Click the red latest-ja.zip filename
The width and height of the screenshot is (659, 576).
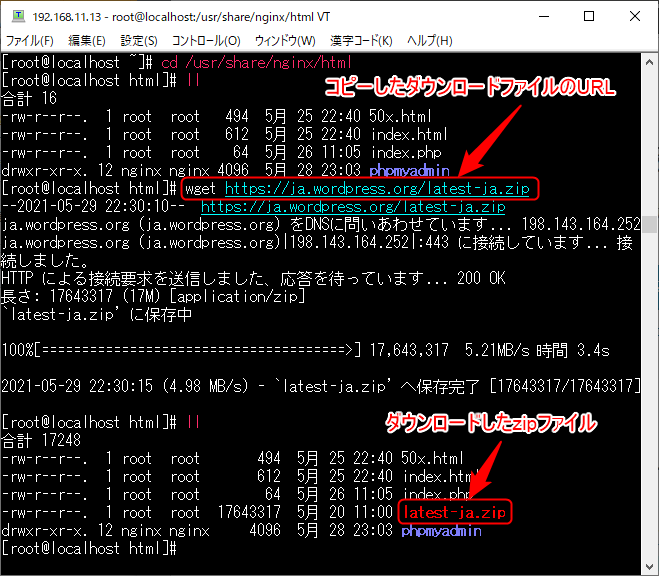(x=454, y=513)
